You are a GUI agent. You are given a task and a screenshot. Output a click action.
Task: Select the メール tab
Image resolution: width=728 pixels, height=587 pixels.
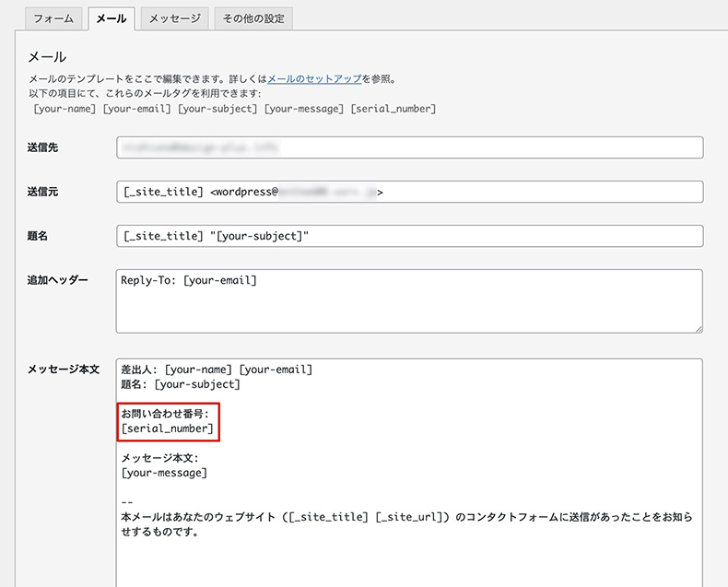tap(112, 18)
